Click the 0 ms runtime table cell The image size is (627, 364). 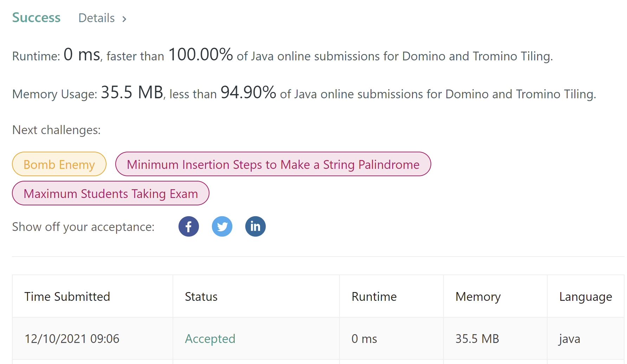click(x=364, y=339)
